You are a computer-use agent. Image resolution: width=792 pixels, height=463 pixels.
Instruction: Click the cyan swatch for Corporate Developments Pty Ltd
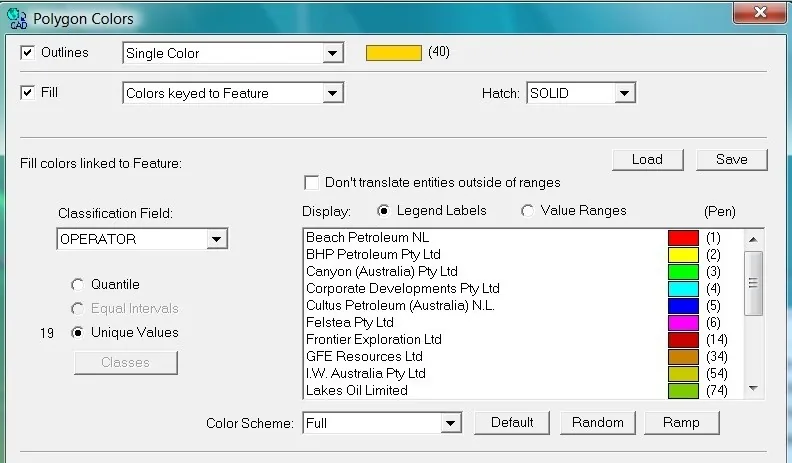tap(683, 289)
